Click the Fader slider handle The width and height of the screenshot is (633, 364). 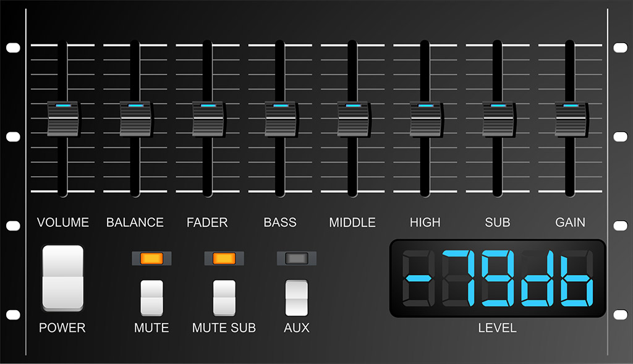[208, 119]
